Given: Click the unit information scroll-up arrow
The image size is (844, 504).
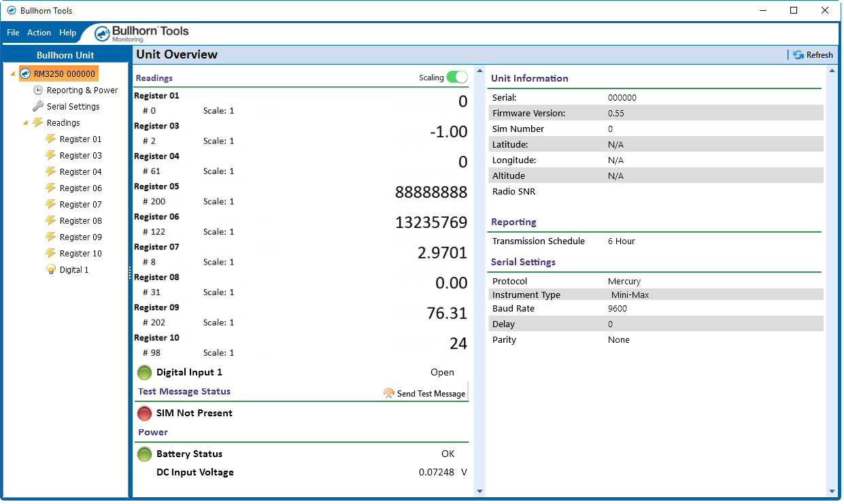Looking at the screenshot, I should [832, 71].
